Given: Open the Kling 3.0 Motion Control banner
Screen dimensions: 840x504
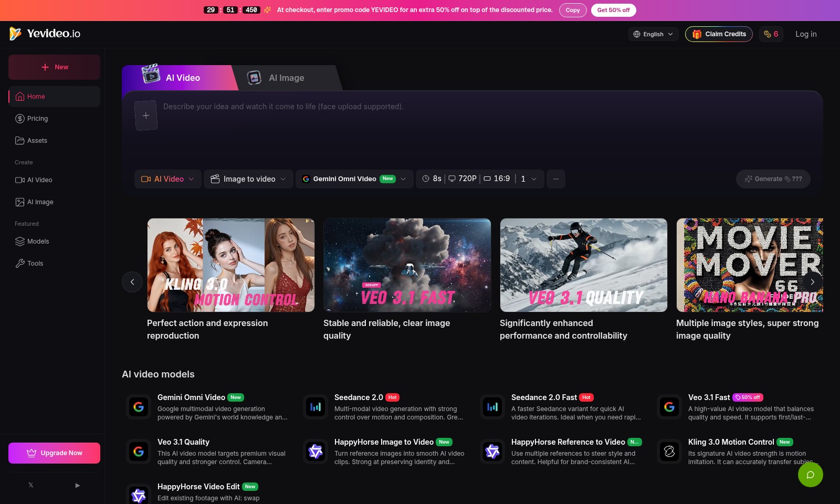Looking at the screenshot, I should [x=231, y=265].
